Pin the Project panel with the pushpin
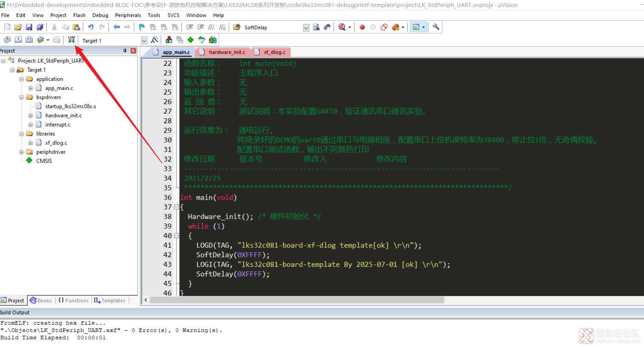This screenshot has height=347, width=644. [125, 51]
